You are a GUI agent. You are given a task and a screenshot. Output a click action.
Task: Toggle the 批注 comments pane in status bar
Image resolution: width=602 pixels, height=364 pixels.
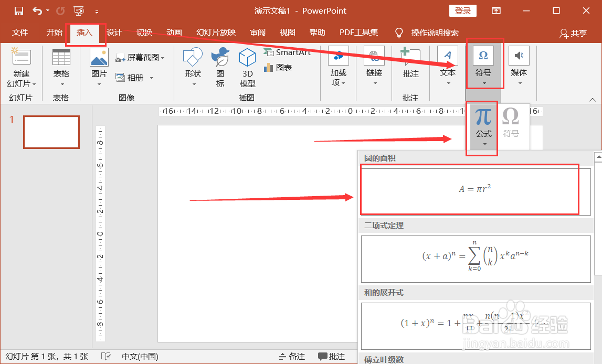[x=332, y=356]
